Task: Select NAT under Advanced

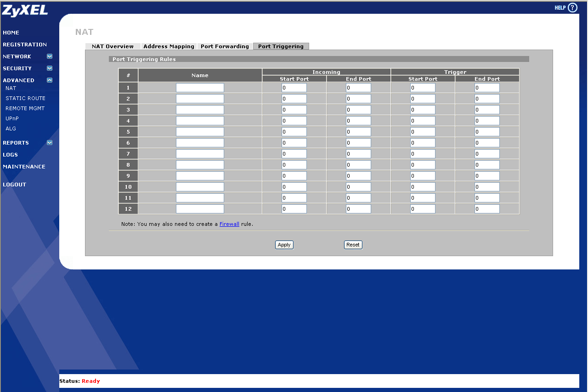Action: pos(11,88)
